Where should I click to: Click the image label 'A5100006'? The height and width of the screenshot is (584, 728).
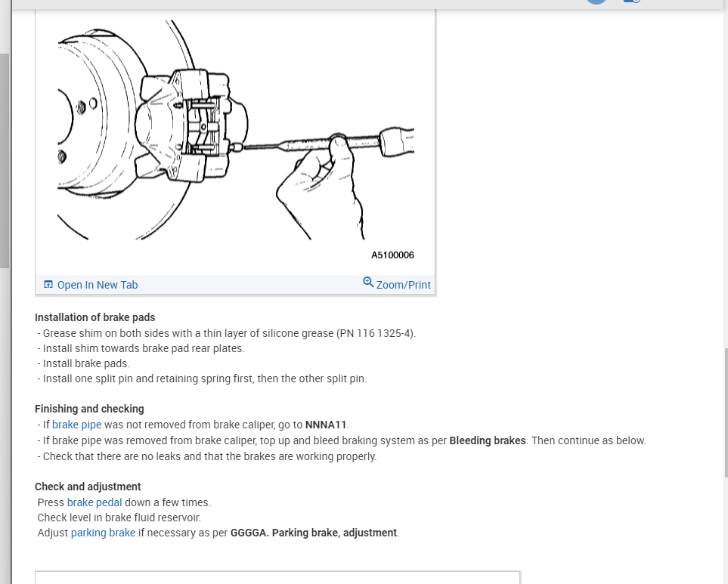tap(392, 255)
